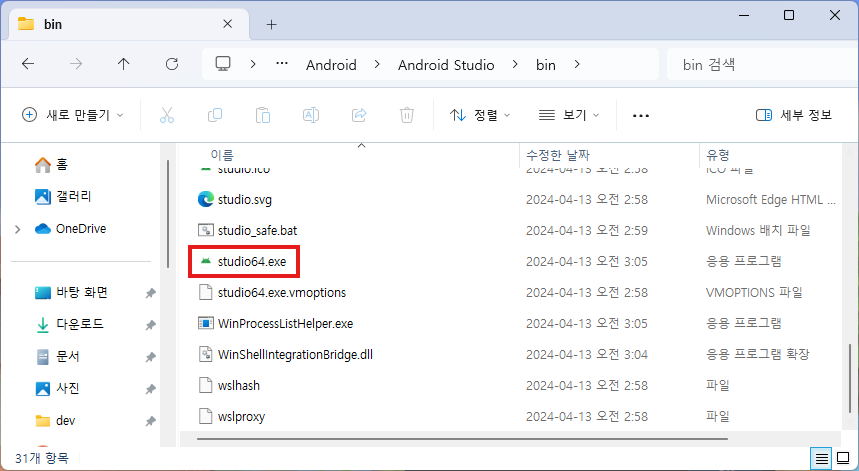Switch to details list view icon

pyautogui.click(x=821, y=458)
